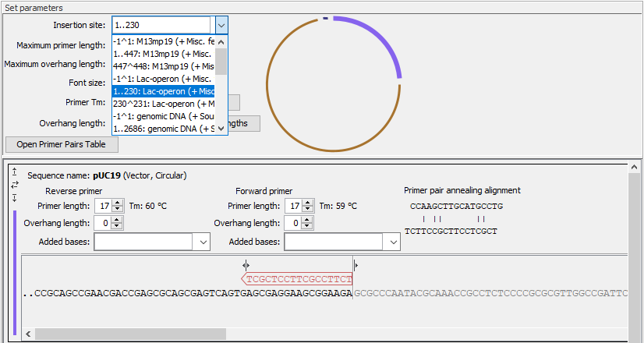
Task: Increase reverse primer length with up arrow
Action: pyautogui.click(x=118, y=203)
